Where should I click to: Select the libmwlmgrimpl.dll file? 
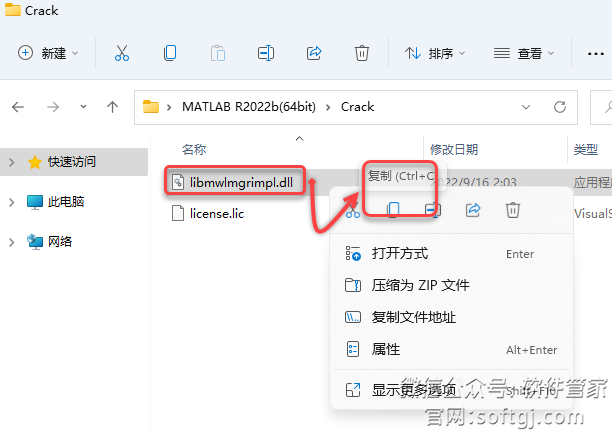pyautogui.click(x=234, y=182)
